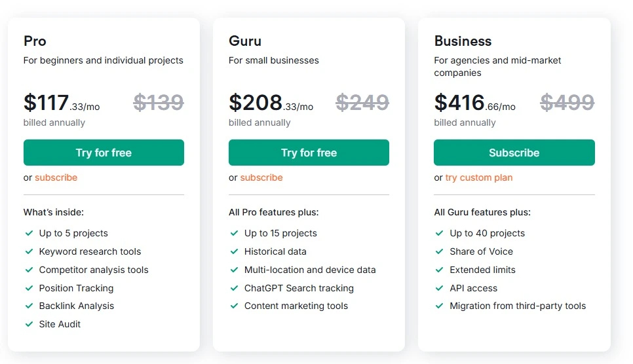Click checkmark beside Keyword research tools
Image resolution: width=633 pixels, height=364 pixels.
[x=29, y=251]
